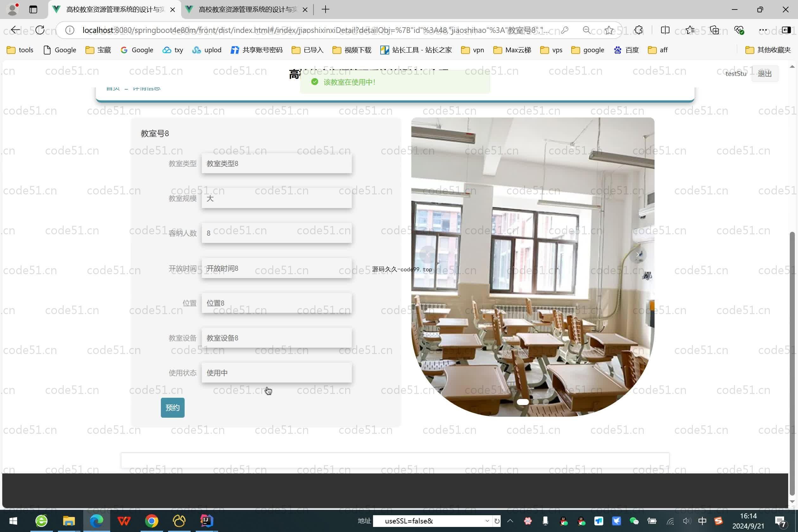798x532 pixels.
Task: Open favorites list icon
Action: tap(690, 30)
